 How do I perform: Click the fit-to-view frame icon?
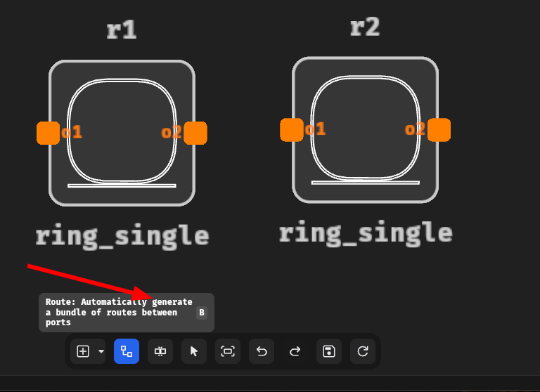click(x=228, y=351)
